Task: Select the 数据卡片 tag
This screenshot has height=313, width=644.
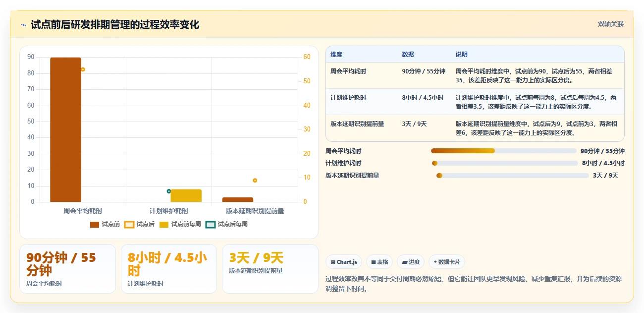Action: click(447, 262)
